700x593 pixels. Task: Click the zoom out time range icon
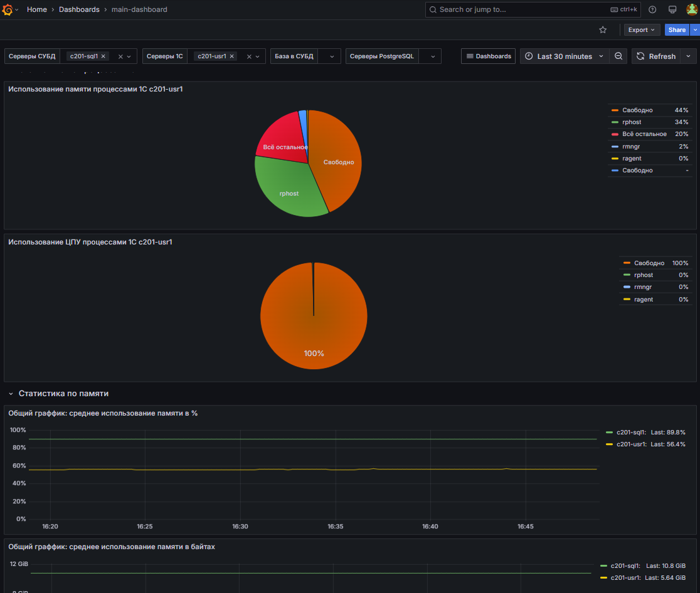pyautogui.click(x=618, y=56)
